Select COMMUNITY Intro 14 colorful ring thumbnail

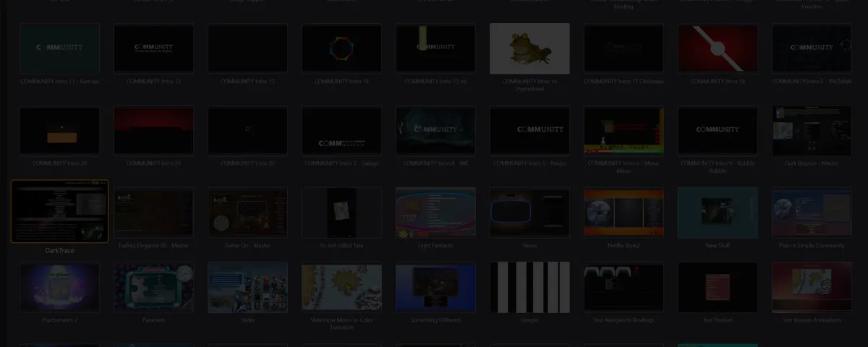[x=341, y=48]
